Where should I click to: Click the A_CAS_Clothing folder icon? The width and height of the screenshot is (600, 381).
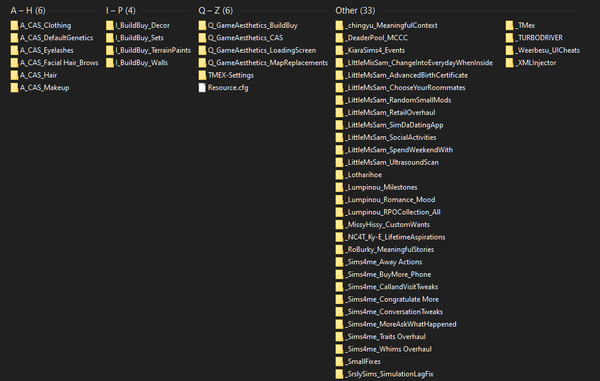[15, 25]
